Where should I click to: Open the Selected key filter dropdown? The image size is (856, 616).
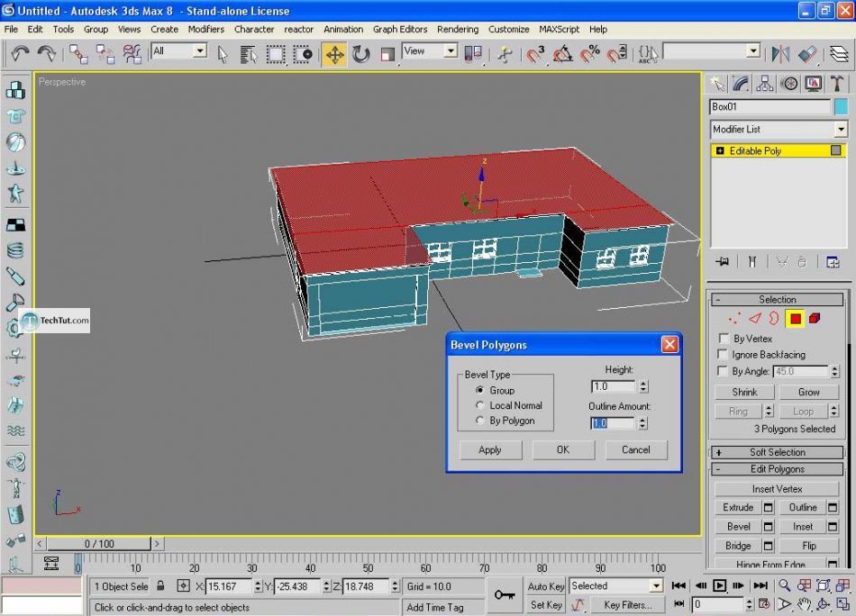pos(656,586)
